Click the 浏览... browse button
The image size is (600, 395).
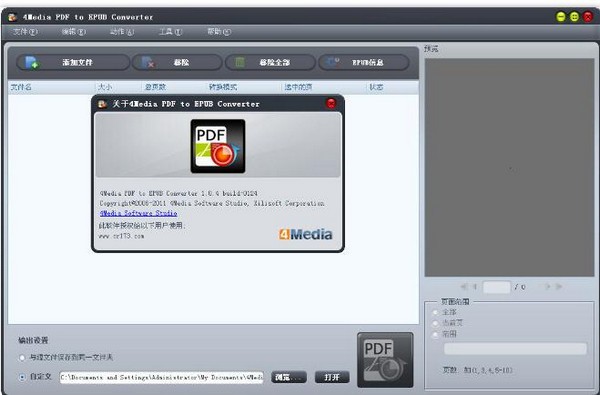(289, 377)
